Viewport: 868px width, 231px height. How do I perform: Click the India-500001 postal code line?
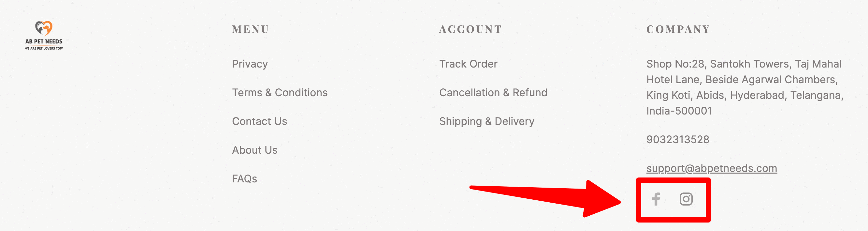[679, 111]
